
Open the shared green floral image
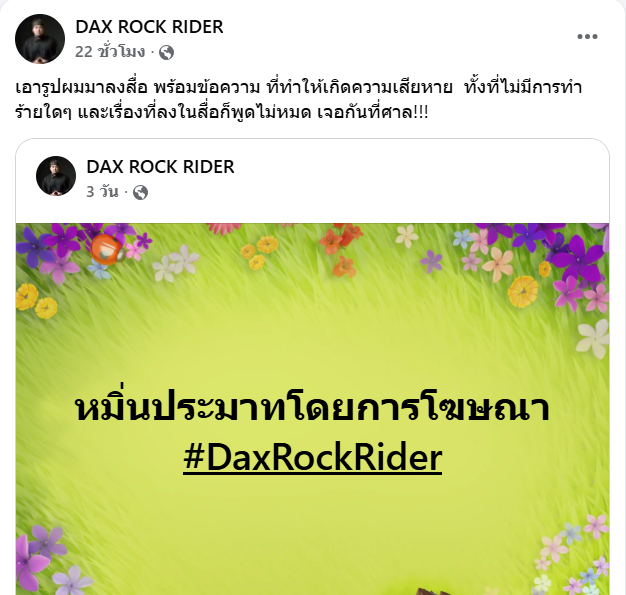point(313,409)
